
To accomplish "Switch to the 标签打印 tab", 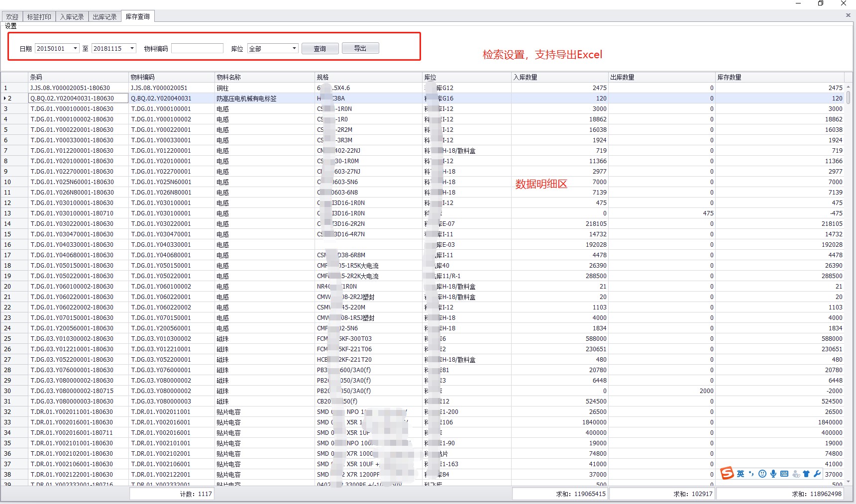I will tap(39, 17).
